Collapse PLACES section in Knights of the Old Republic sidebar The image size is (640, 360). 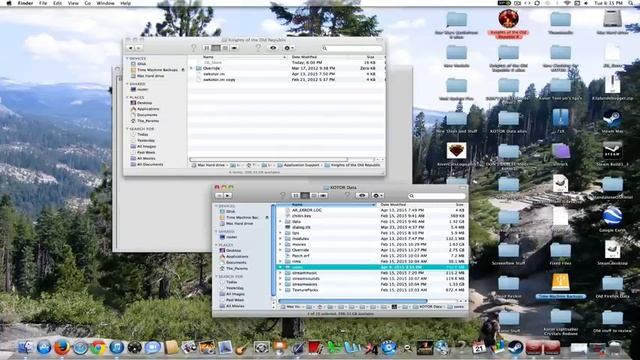(x=127, y=98)
